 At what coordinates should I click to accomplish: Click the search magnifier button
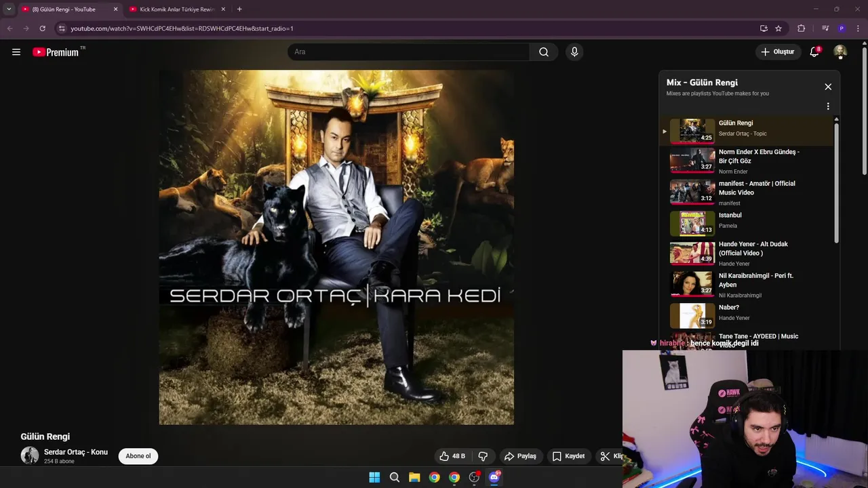click(x=544, y=52)
